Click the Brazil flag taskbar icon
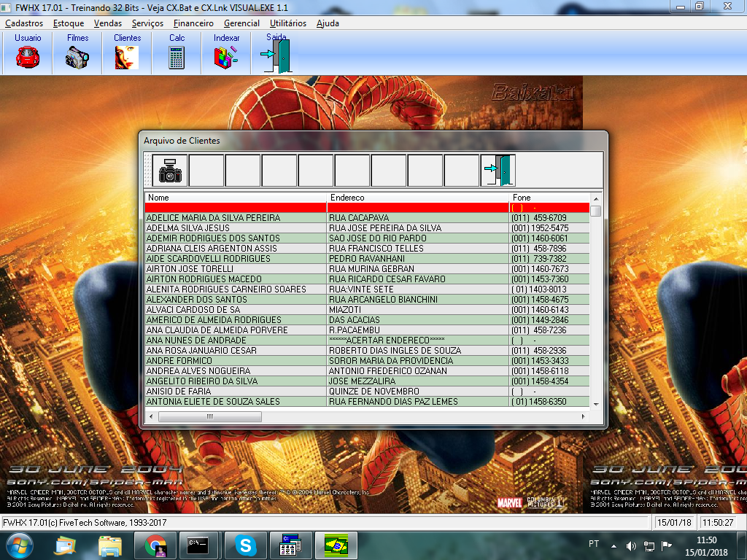 (336, 545)
